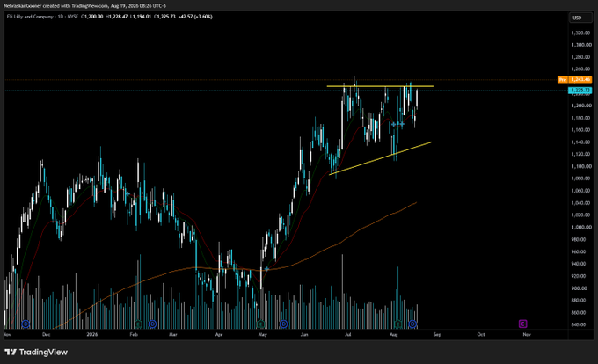Click the Mar label on the time axis
Image resolution: width=598 pixels, height=364 pixels.
(x=173, y=335)
